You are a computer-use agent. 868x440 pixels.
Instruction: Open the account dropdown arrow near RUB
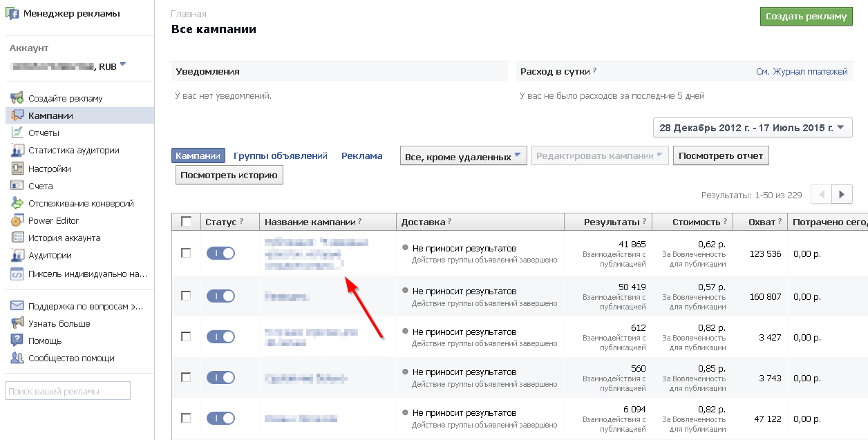[x=123, y=65]
